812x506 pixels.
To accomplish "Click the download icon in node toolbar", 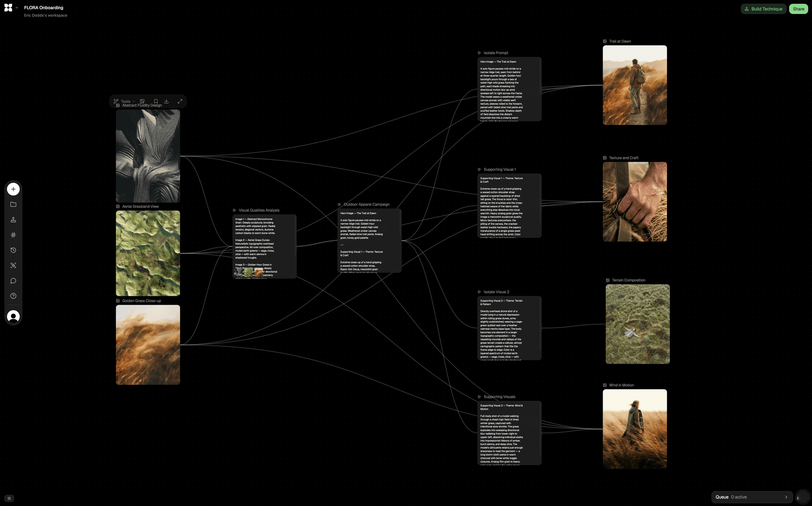I will [167, 101].
